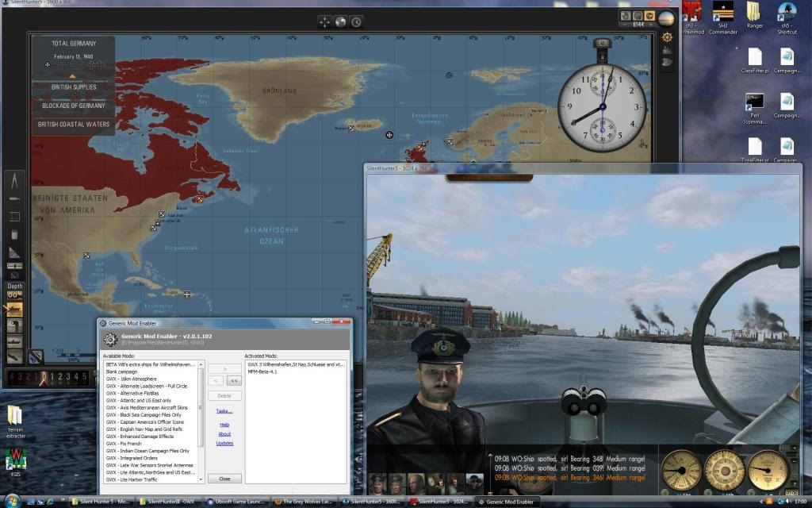Click the 'Silent Hunter 5 - Mo...' taskbar button
Viewport: 812px width, 508px height.
101,502
